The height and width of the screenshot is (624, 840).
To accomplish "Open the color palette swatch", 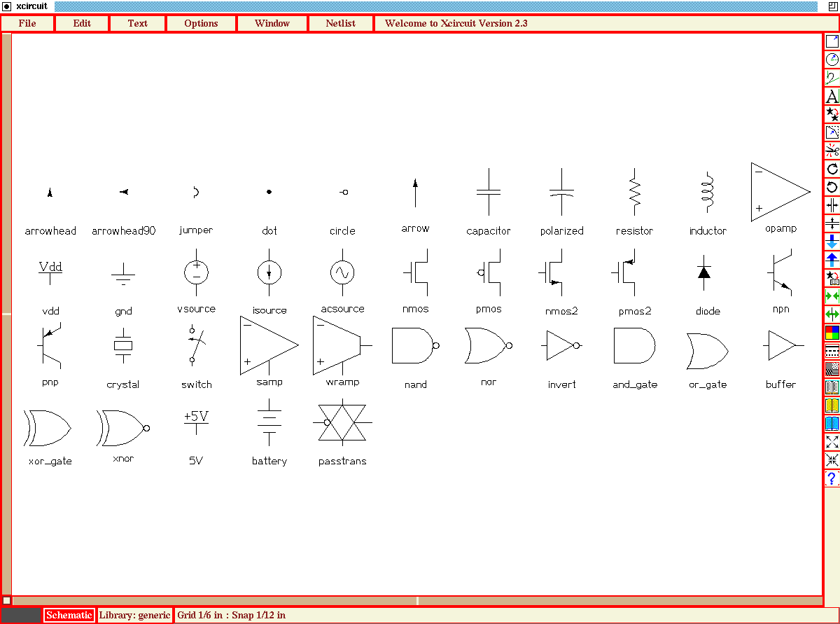I will (832, 333).
